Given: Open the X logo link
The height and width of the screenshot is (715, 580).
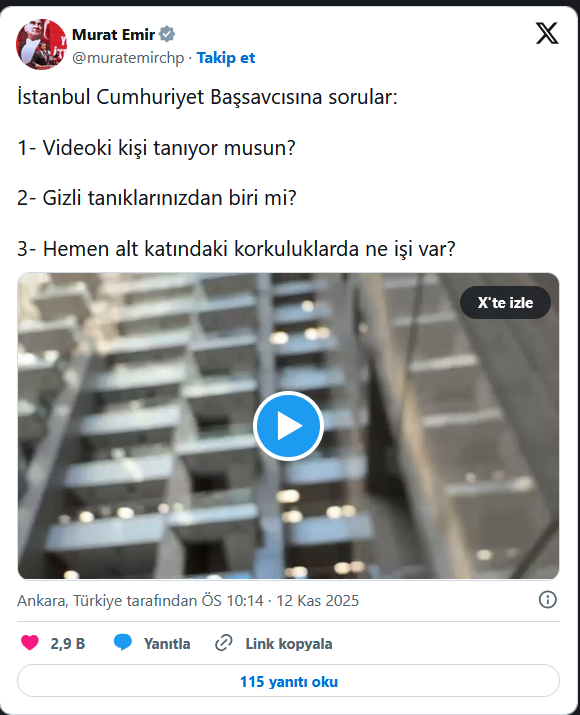Looking at the screenshot, I should pyautogui.click(x=547, y=33).
